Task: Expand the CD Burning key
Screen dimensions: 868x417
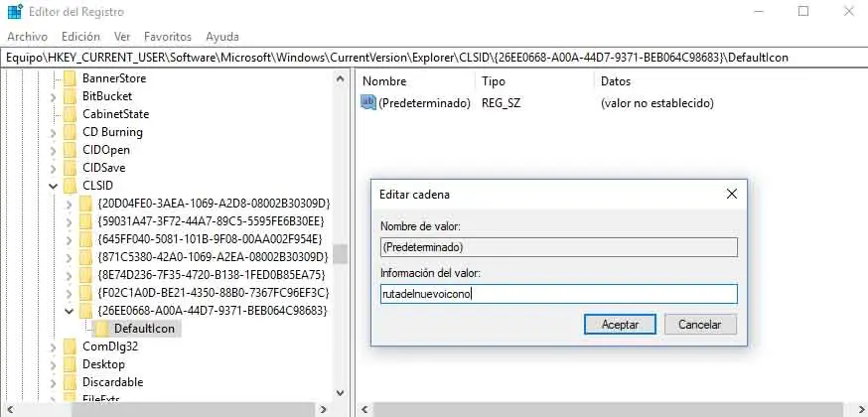Action: point(54,133)
